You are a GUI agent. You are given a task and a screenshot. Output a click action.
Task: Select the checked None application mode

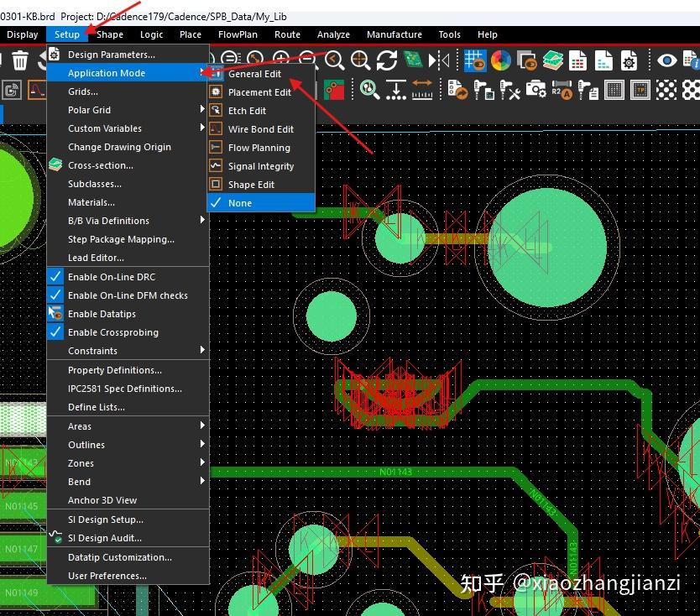[x=261, y=203]
